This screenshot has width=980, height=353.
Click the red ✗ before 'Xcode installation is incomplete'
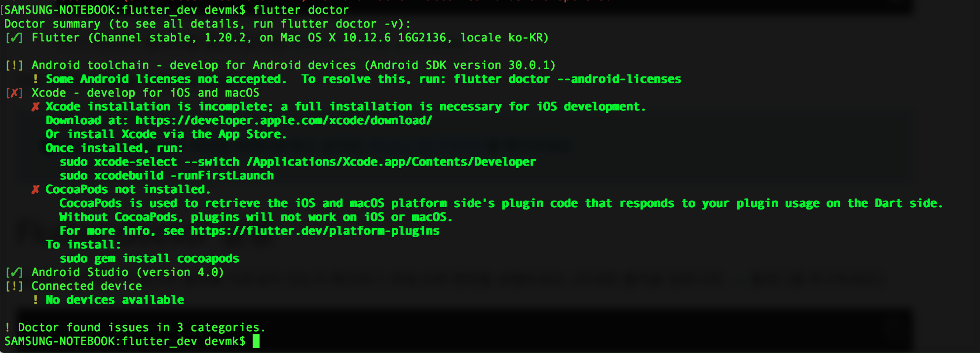point(36,107)
